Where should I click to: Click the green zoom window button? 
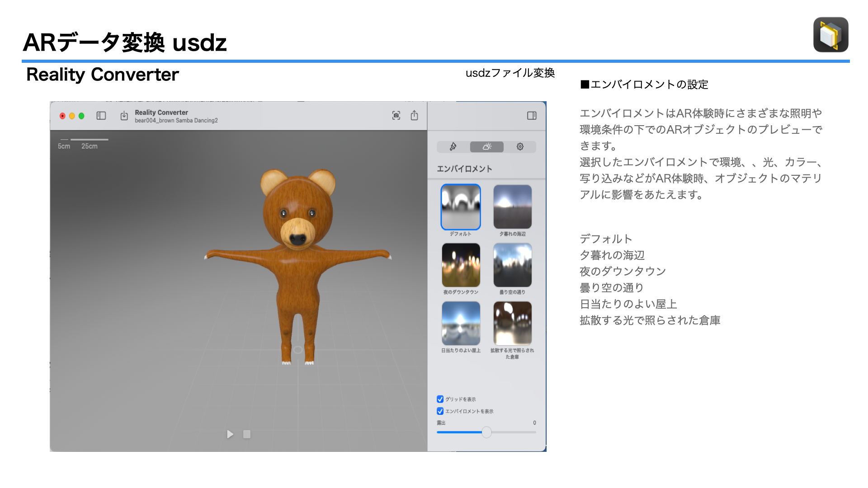[81, 116]
